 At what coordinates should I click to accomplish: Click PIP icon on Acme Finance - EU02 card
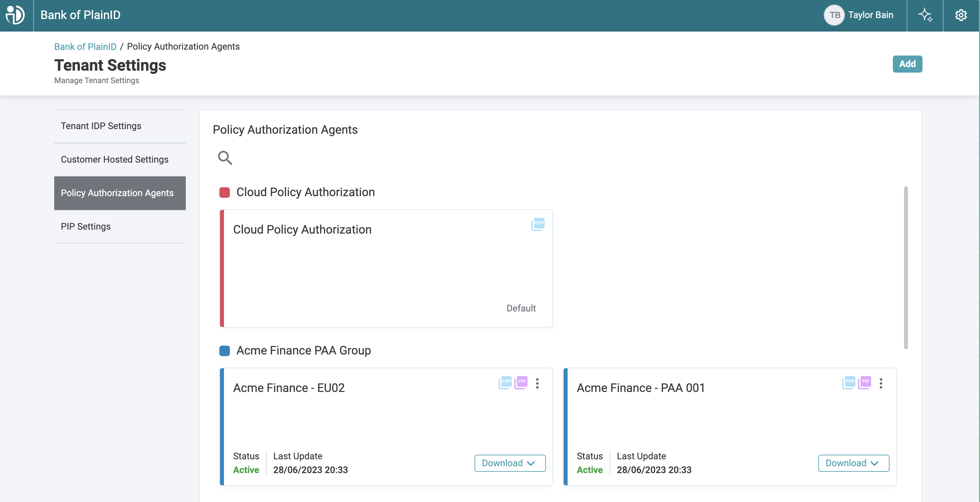tap(521, 382)
